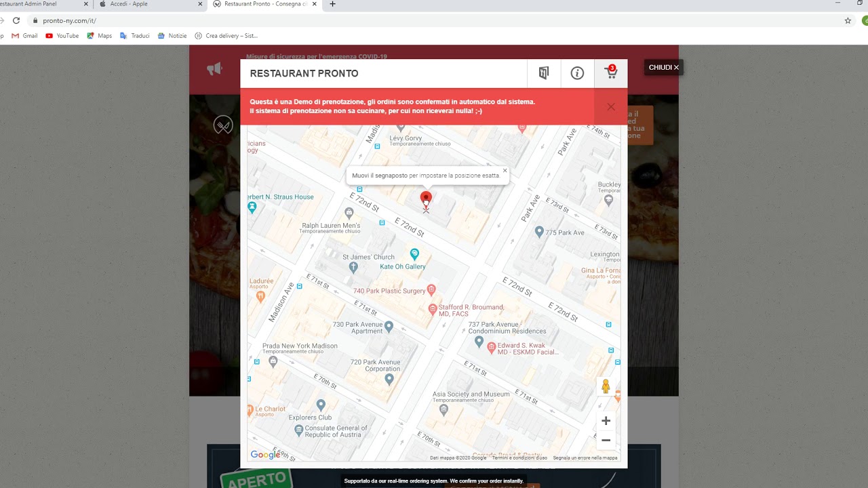Click the Le Charlot restaurant marker

coord(250,409)
